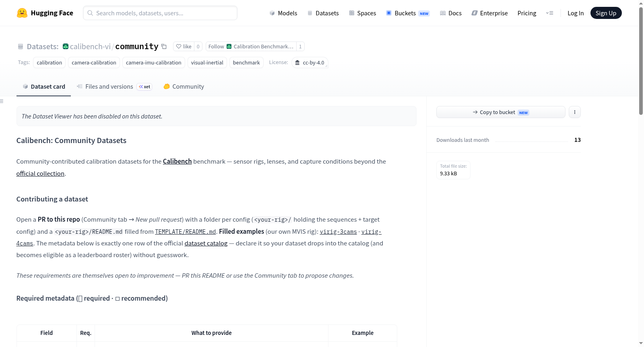The width and height of the screenshot is (644, 347).
Task: Open the Docs page
Action: (451, 13)
